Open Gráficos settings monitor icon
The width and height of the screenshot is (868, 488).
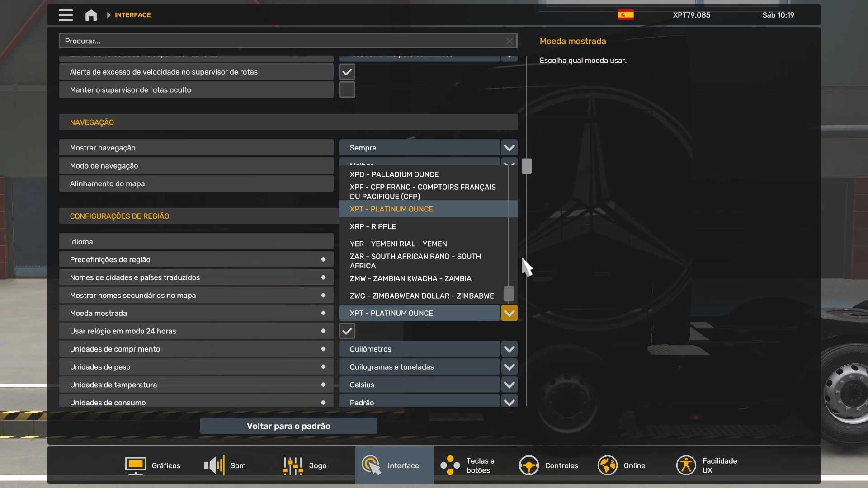[135, 465]
